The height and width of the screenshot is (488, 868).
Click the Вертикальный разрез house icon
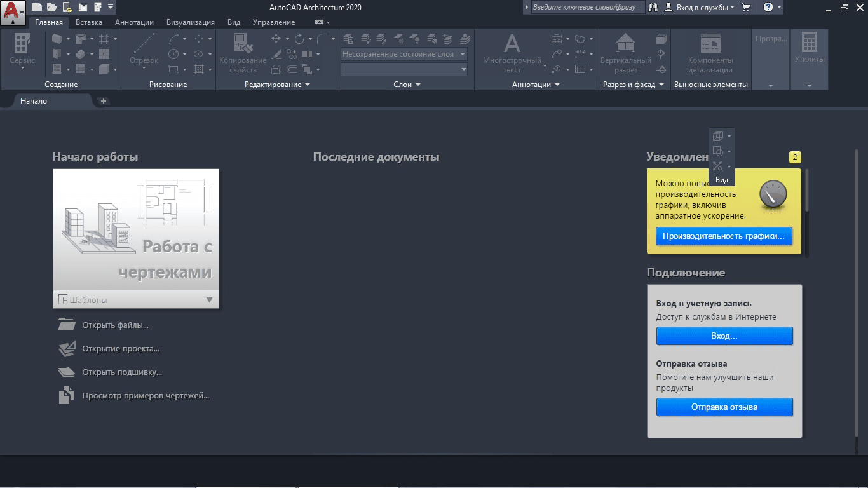tap(626, 43)
